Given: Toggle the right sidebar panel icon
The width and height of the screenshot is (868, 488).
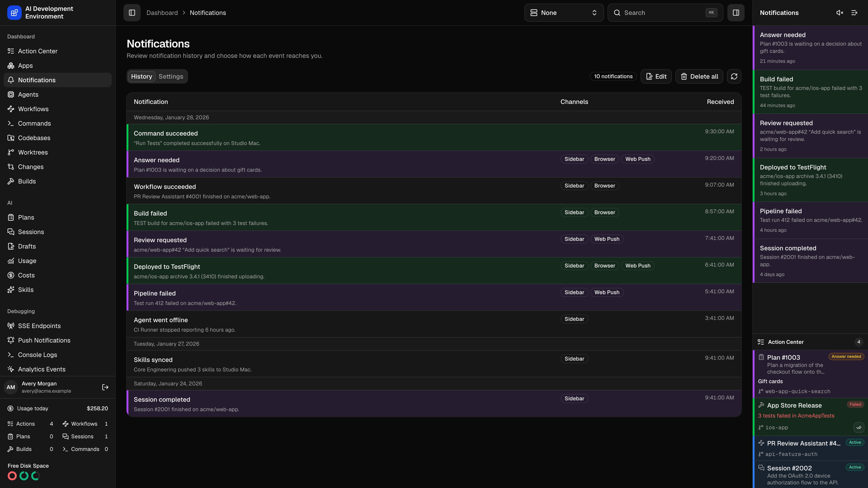Looking at the screenshot, I should pyautogui.click(x=736, y=13).
